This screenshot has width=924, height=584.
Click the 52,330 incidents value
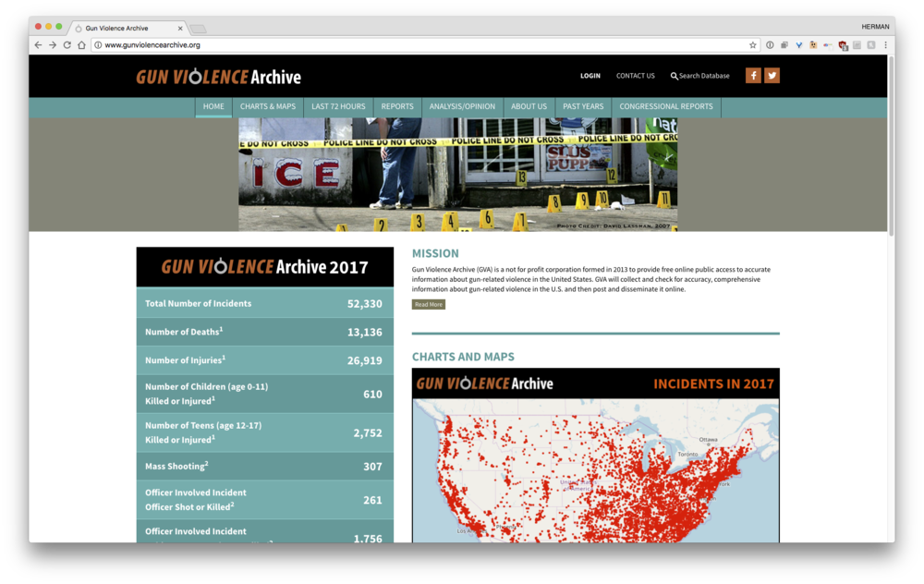pos(364,304)
